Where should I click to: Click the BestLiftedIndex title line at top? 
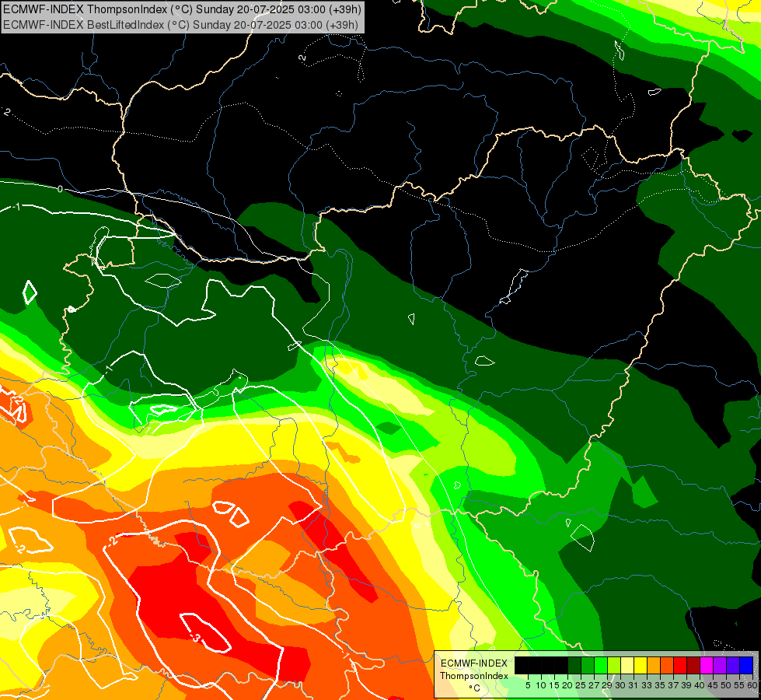(180, 24)
